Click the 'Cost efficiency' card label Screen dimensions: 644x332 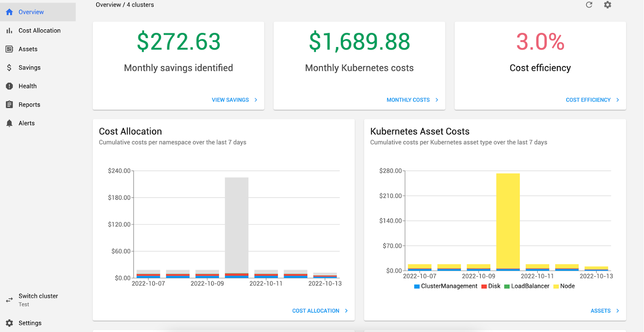click(540, 68)
